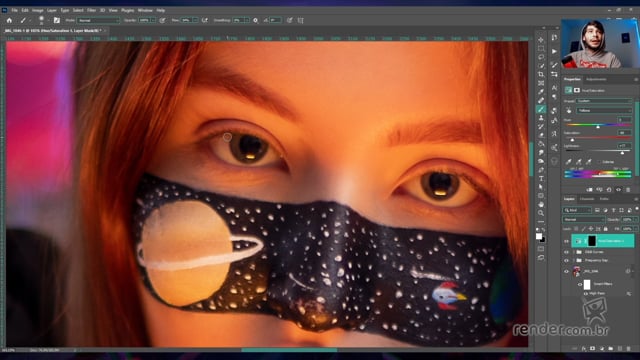Delete adjustment layer trash icon in Properties
The width and height of the screenshot is (640, 360).
(x=628, y=189)
